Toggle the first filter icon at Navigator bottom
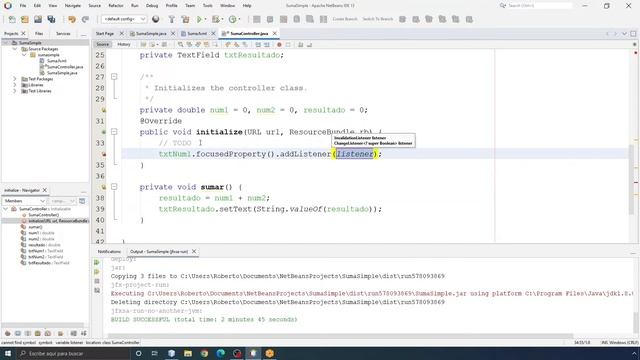 point(7,333)
